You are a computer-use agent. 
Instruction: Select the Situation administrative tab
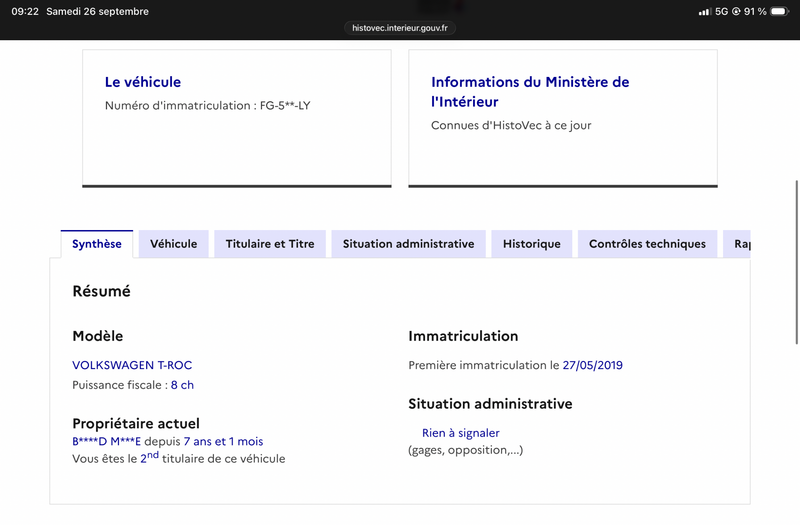pos(408,244)
